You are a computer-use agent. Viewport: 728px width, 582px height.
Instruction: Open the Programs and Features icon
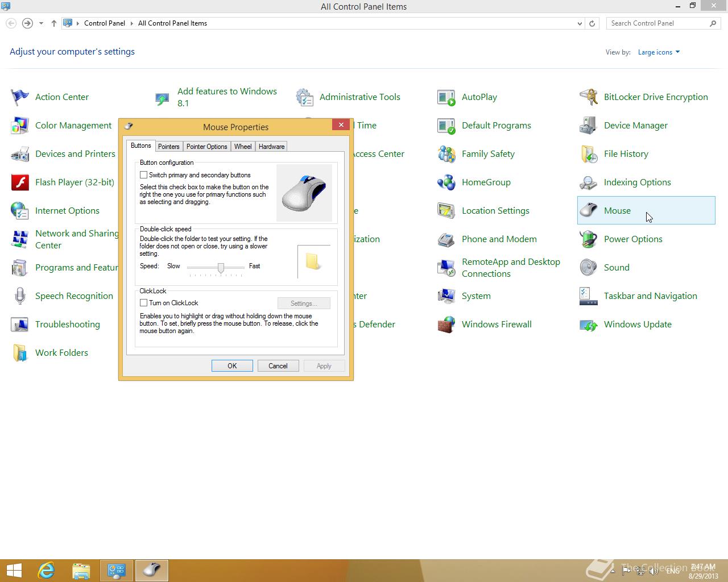20,268
